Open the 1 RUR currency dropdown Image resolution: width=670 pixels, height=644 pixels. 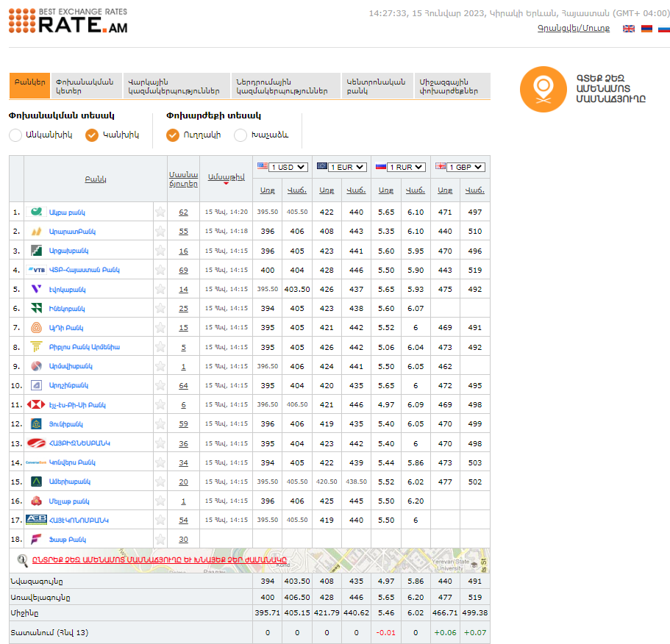click(407, 167)
